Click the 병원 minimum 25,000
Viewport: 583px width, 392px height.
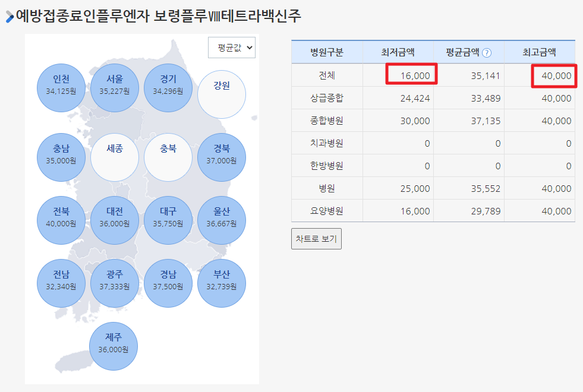point(415,189)
